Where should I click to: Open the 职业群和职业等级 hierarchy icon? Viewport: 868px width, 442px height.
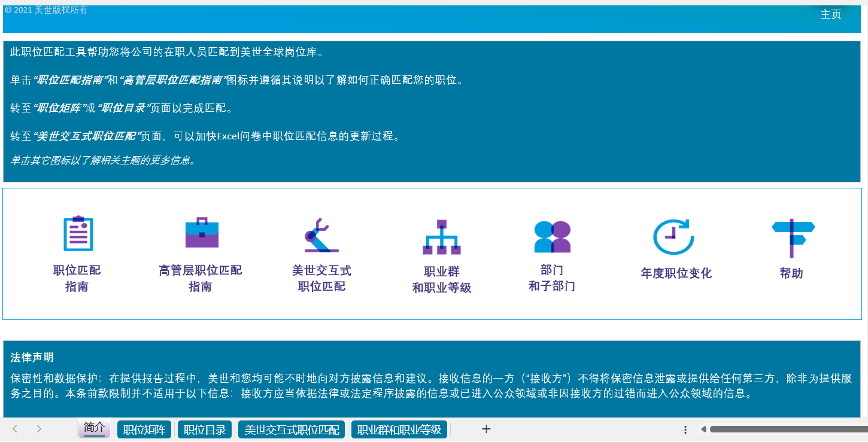[x=442, y=237]
